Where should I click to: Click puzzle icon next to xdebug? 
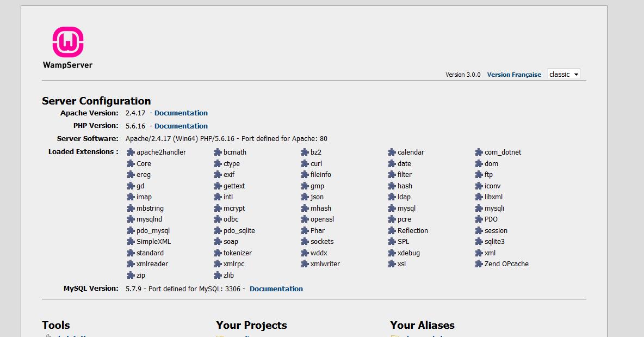[x=392, y=253]
